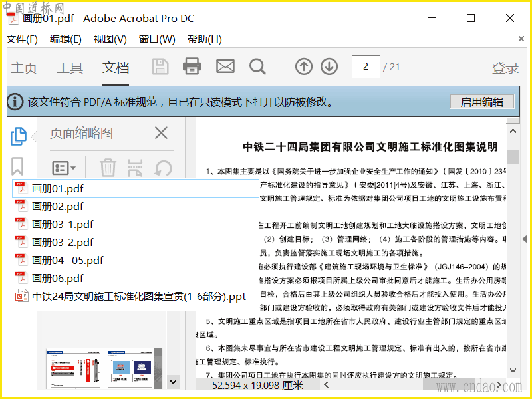This screenshot has height=399, width=532.
Task: Open the 视图(V) menu
Action: click(110, 39)
